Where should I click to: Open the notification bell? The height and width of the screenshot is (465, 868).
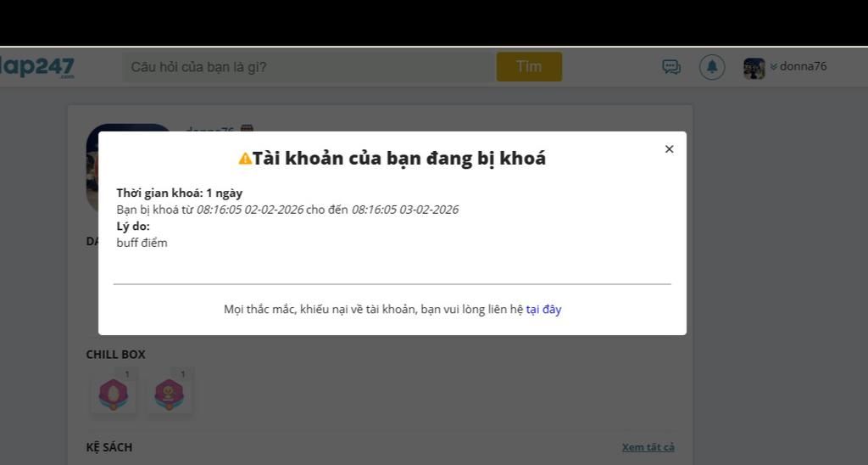pos(712,67)
